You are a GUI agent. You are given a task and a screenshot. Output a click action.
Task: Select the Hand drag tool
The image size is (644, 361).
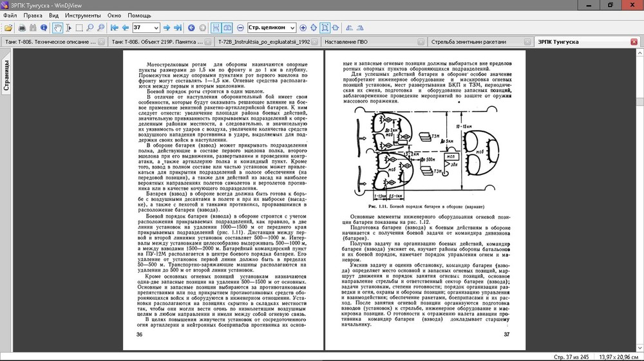coord(57,28)
